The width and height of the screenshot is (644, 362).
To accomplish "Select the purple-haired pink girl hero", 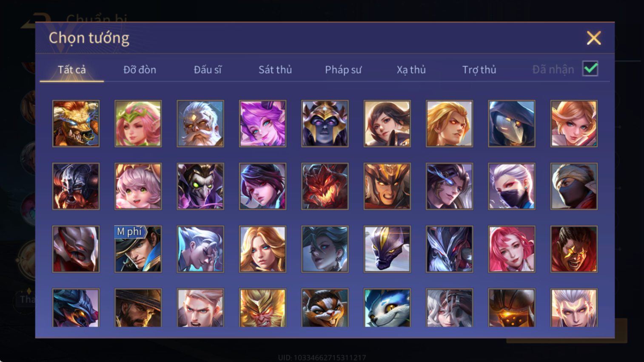I will pyautogui.click(x=262, y=124).
